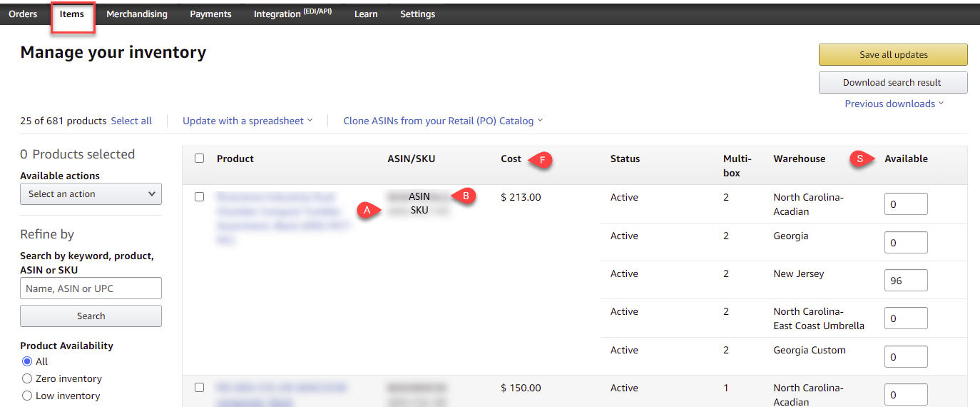Choose the Low inventory radio option
980x407 pixels.
(x=27, y=396)
